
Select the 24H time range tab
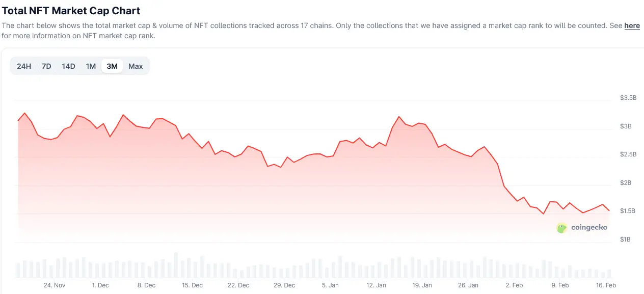pyautogui.click(x=24, y=66)
